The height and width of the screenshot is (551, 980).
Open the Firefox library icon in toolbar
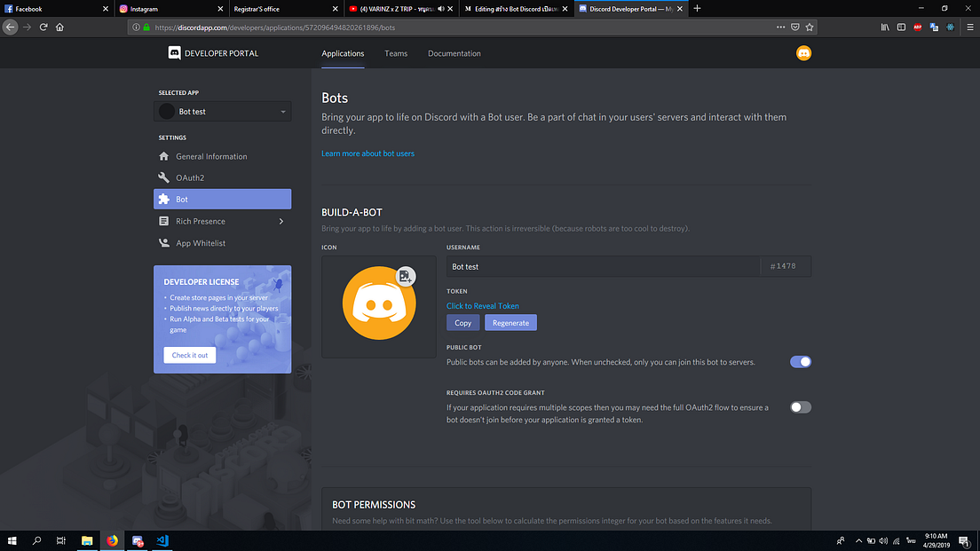pos(885,27)
